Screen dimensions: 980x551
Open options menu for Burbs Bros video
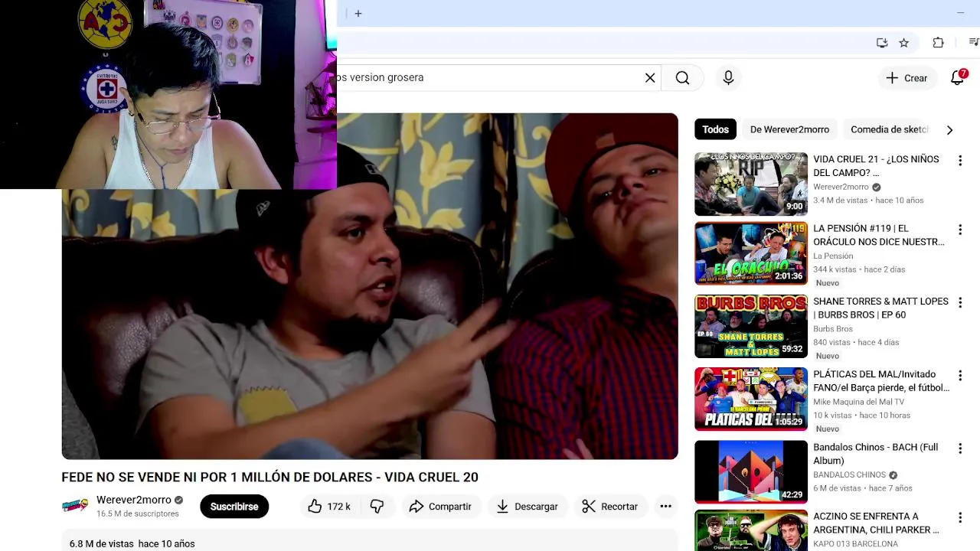959,302
